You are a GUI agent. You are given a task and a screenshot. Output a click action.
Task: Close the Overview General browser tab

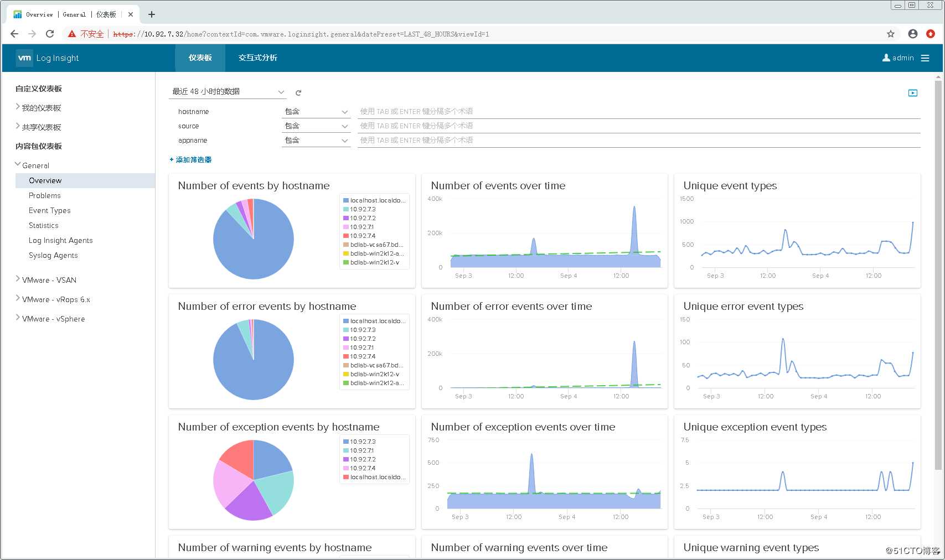pyautogui.click(x=131, y=14)
